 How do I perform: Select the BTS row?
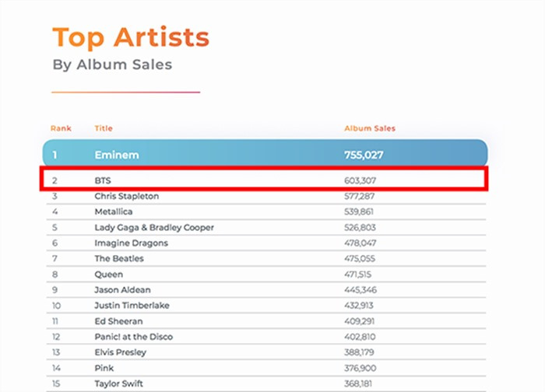(x=265, y=180)
